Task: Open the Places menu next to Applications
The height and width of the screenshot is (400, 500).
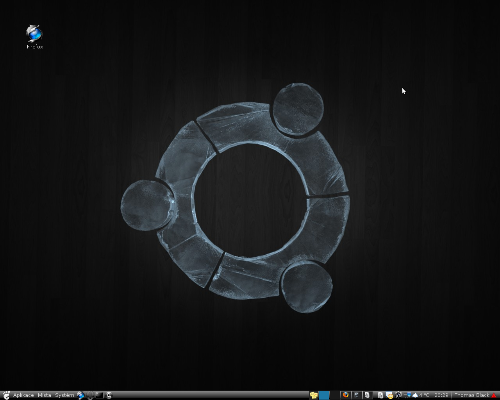Action: [x=44, y=395]
